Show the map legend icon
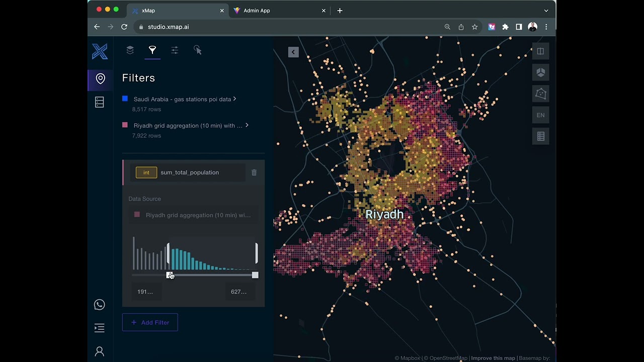644x362 pixels. (540, 136)
